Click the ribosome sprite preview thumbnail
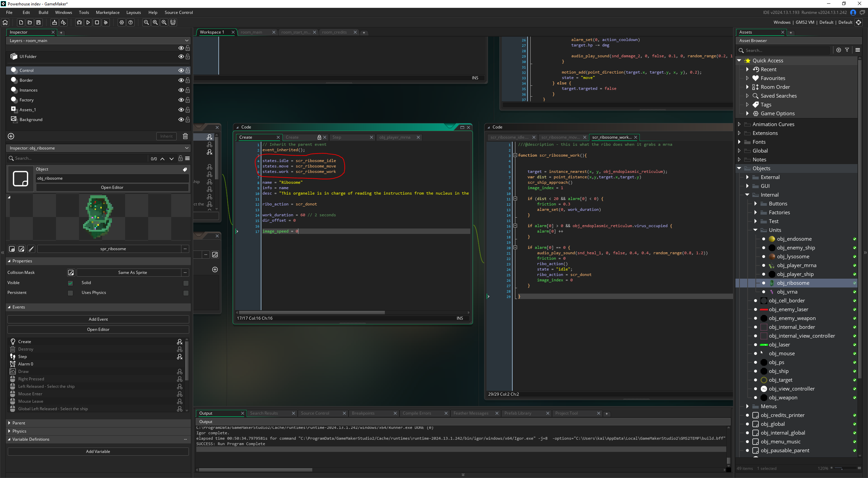 click(98, 217)
